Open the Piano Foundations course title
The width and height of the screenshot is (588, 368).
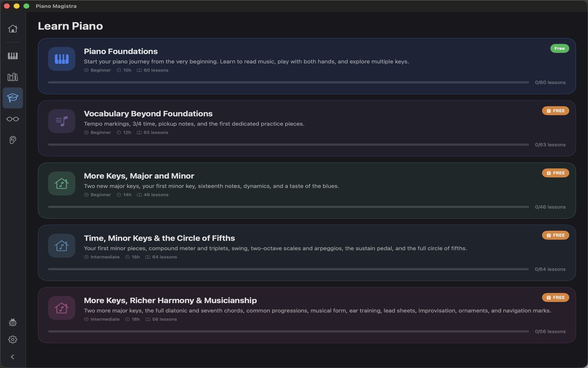coord(121,51)
